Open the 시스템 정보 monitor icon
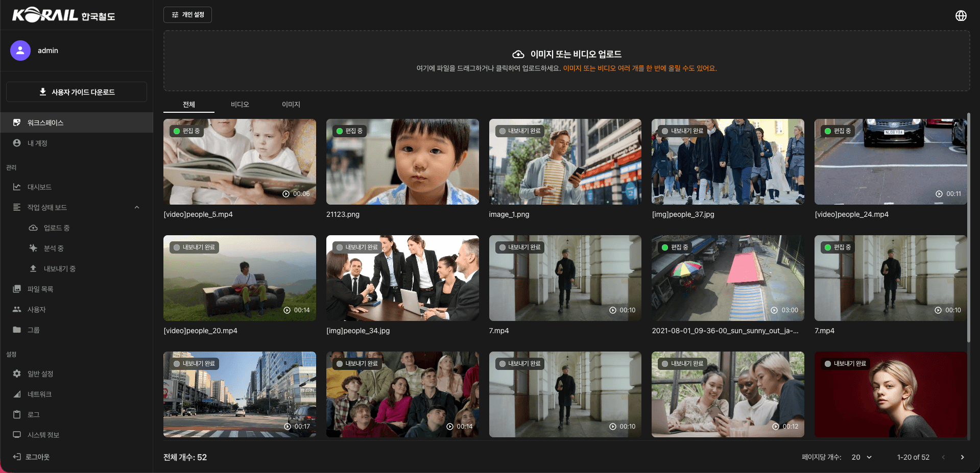Image resolution: width=980 pixels, height=473 pixels. click(x=17, y=435)
